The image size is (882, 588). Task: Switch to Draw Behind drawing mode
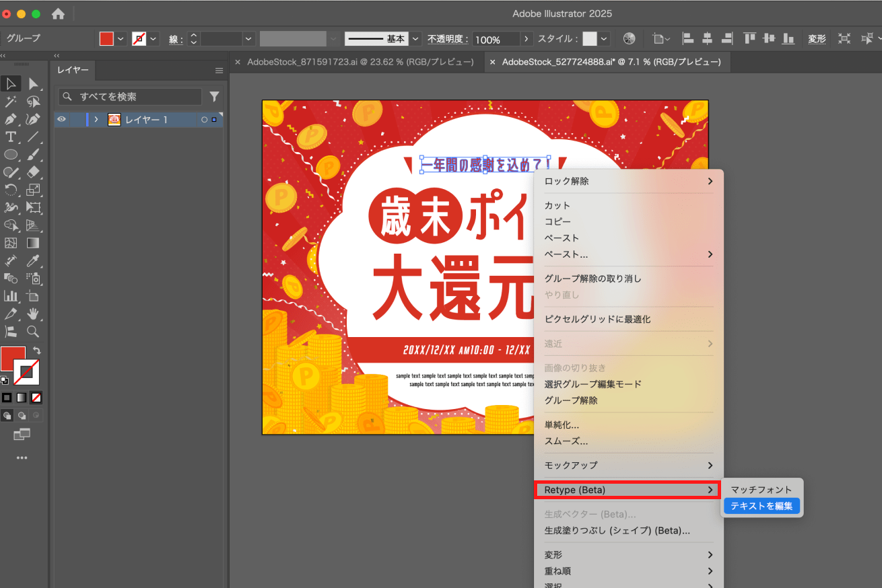pos(22,415)
